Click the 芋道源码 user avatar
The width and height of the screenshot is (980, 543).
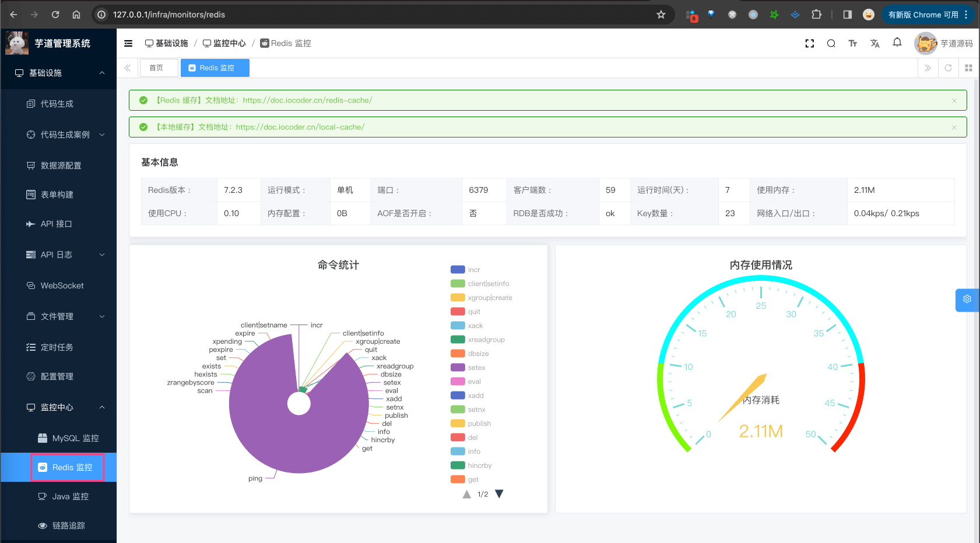(926, 43)
